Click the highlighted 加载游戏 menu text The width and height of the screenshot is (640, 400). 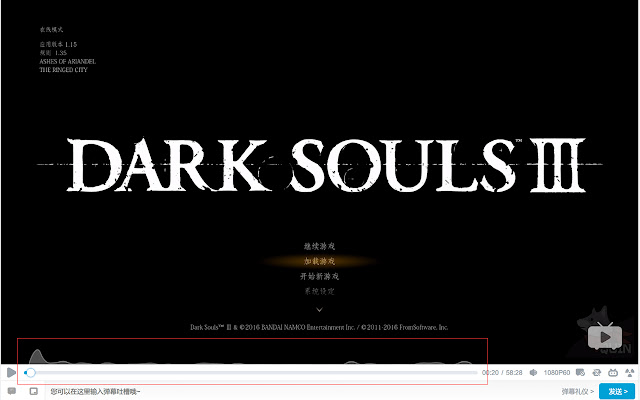(x=319, y=261)
